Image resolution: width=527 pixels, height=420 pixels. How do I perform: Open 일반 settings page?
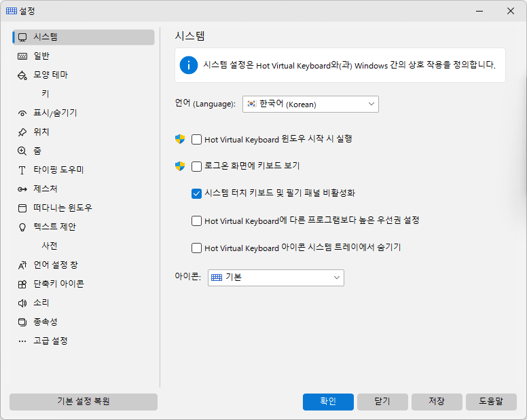click(84, 56)
